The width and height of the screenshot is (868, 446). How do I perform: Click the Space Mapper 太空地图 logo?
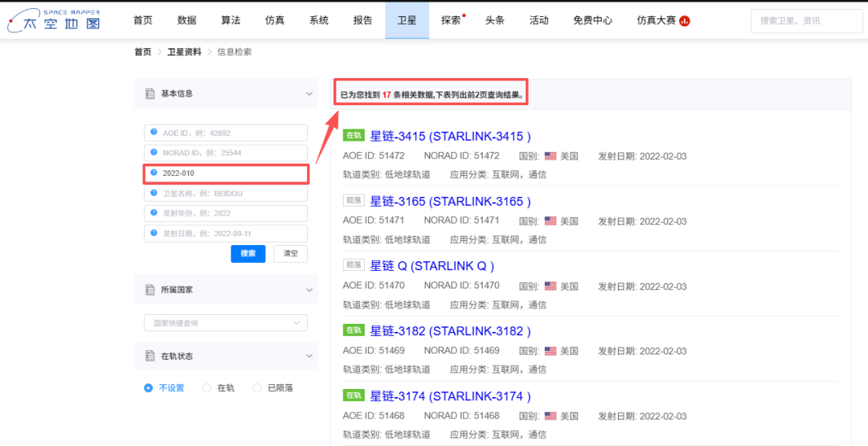(54, 20)
